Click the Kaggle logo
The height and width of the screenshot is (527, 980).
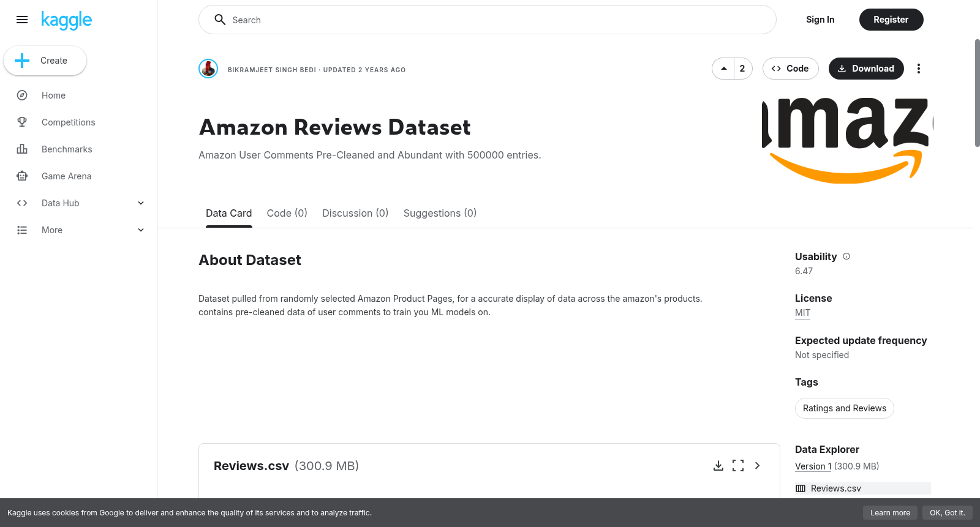click(66, 20)
